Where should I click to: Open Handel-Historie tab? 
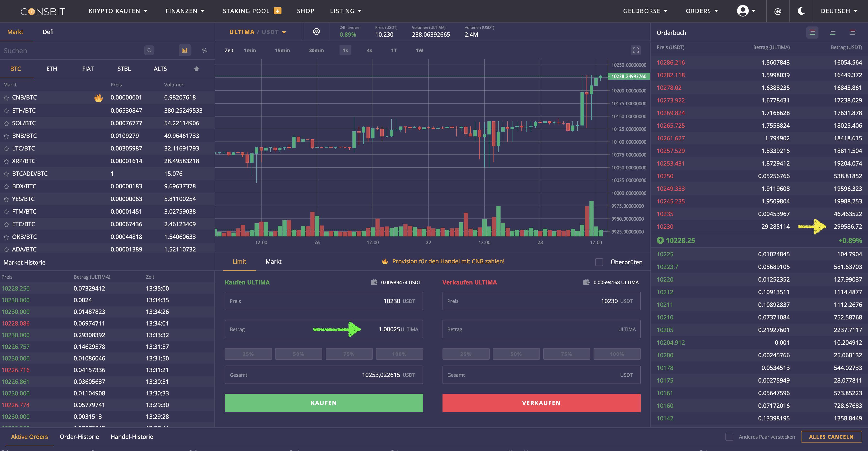(132, 437)
